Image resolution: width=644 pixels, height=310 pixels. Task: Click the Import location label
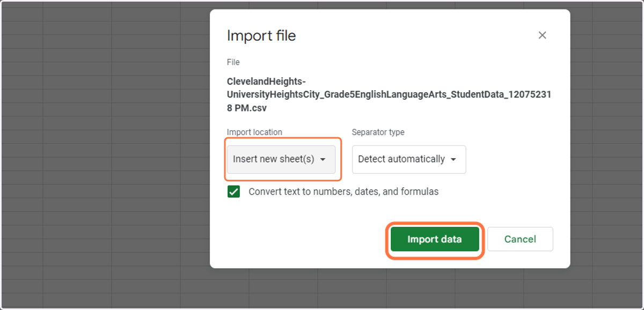[254, 132]
